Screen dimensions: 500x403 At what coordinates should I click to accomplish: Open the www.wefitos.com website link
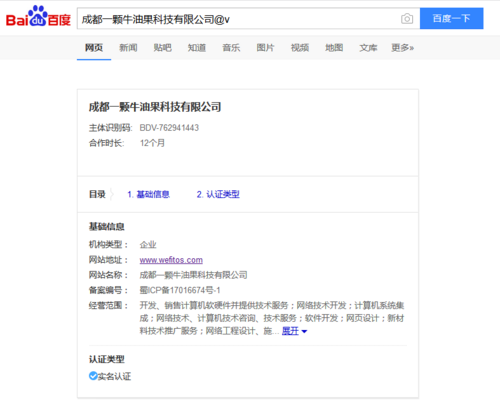tap(171, 260)
